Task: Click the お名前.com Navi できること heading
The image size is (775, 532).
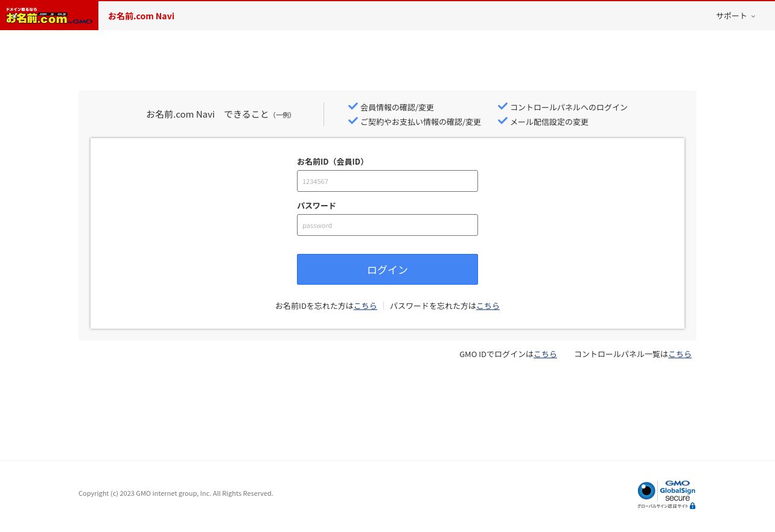Action: click(x=219, y=114)
